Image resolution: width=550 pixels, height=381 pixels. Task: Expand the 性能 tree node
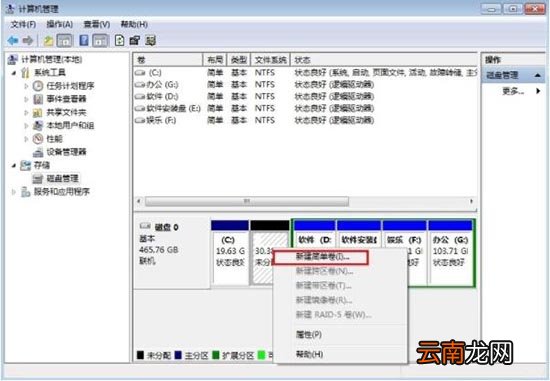pos(26,139)
